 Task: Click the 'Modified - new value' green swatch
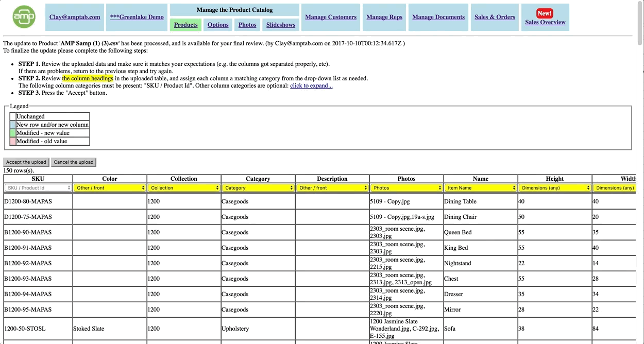tap(13, 133)
